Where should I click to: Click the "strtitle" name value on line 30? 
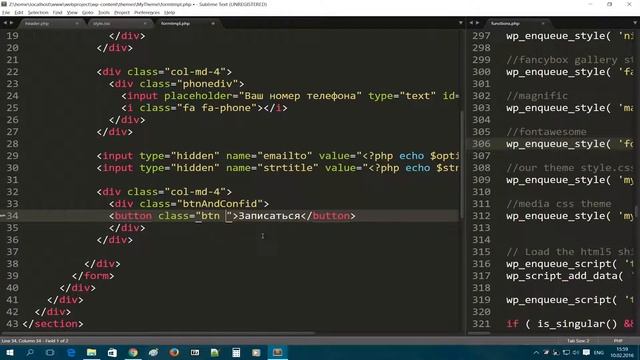click(x=288, y=168)
